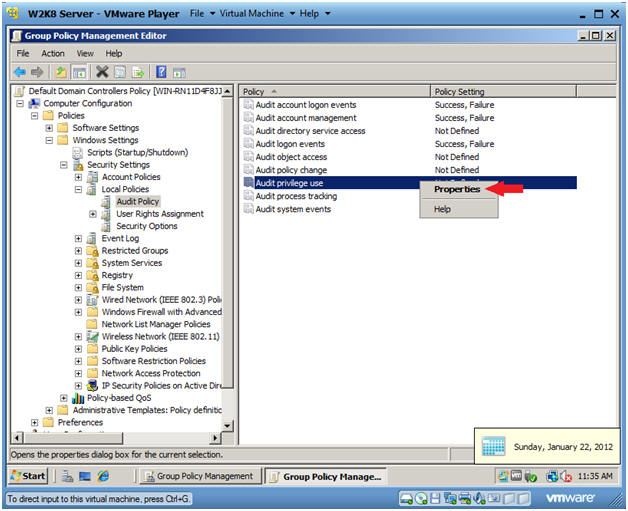628x511 pixels.
Task: Select Network List Manager Policies
Action: coord(156,324)
